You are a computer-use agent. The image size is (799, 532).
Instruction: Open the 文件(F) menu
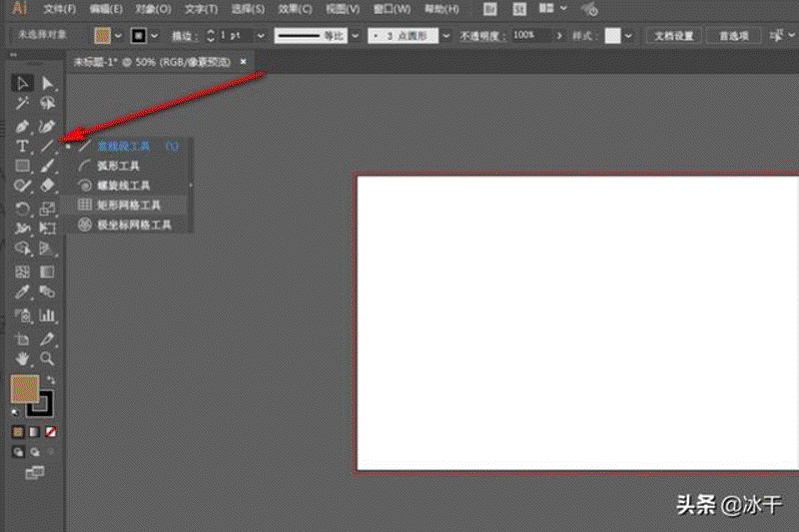59,9
